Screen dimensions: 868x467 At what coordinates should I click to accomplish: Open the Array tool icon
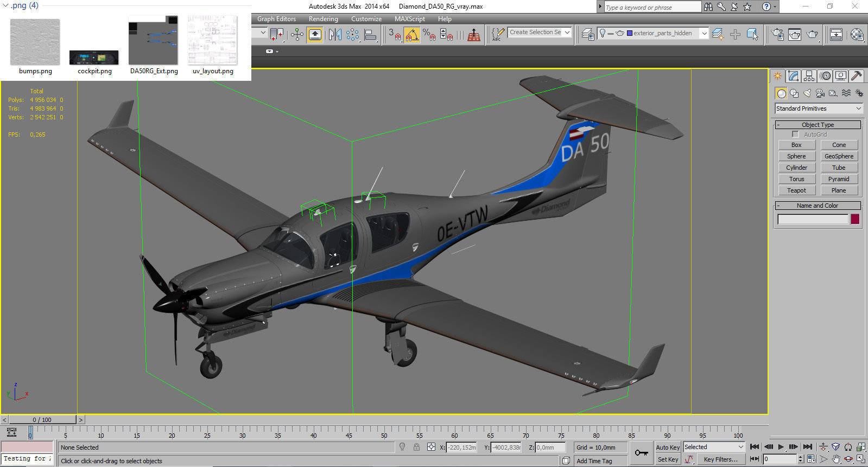pos(352,35)
